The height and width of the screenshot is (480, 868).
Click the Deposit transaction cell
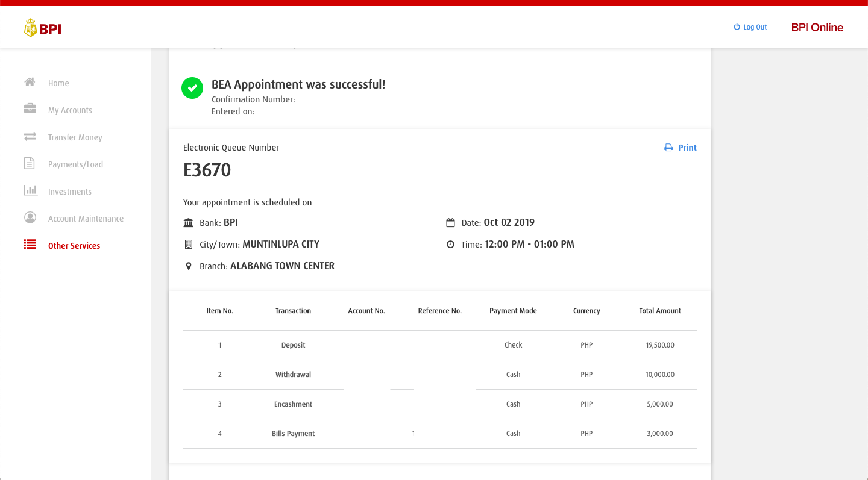point(293,345)
